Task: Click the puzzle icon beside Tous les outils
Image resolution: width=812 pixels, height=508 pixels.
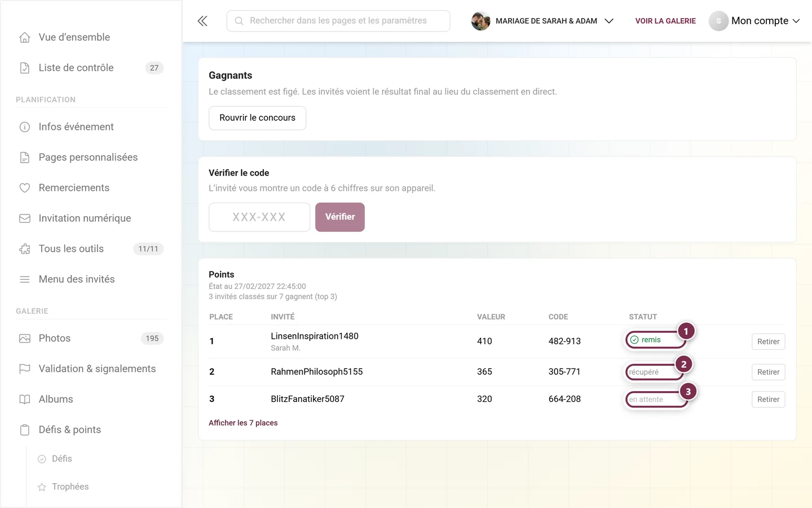Action: [x=25, y=249]
